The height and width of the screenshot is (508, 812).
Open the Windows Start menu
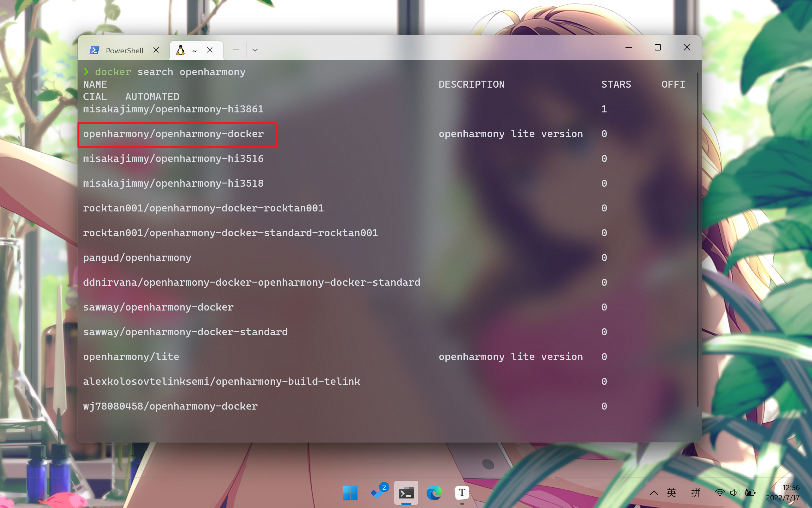tap(350, 493)
